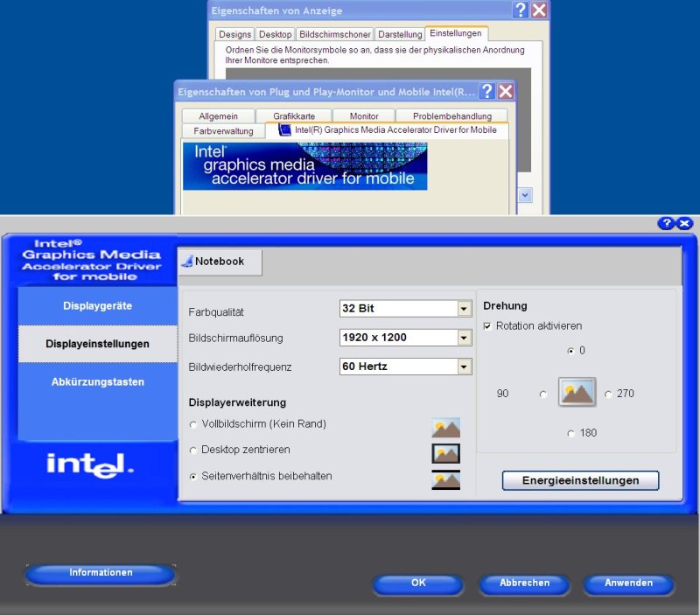Select the 270 degree rotation option

[x=607, y=394]
